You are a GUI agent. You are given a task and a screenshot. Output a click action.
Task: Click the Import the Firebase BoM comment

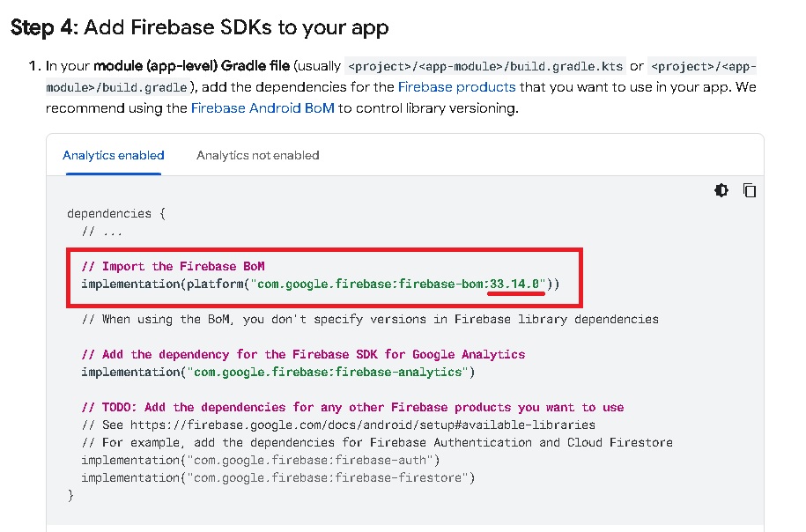click(x=173, y=266)
